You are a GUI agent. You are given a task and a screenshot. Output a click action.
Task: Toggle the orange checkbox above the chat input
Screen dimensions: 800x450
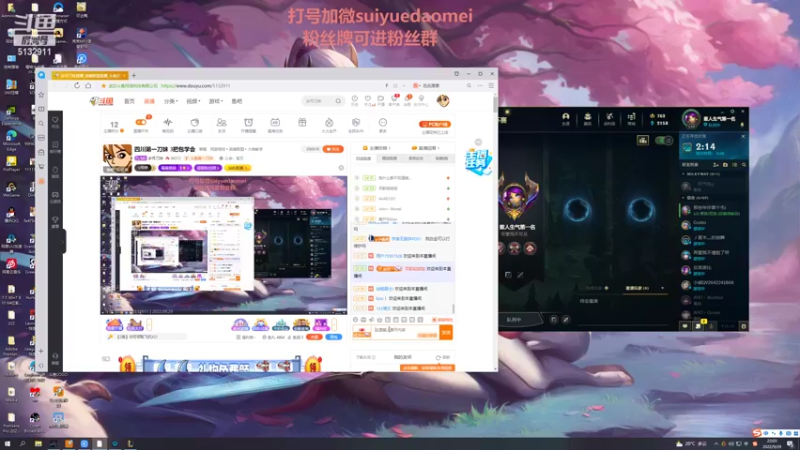434,320
